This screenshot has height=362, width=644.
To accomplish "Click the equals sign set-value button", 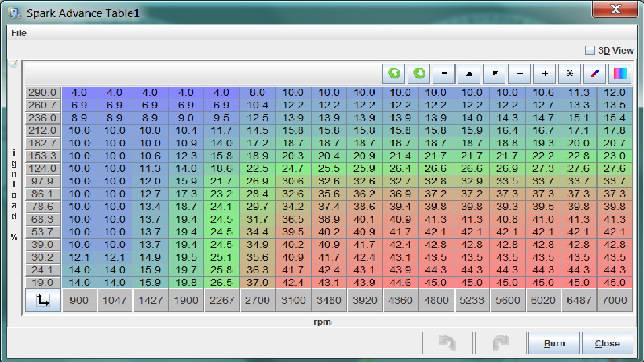I will pos(444,73).
